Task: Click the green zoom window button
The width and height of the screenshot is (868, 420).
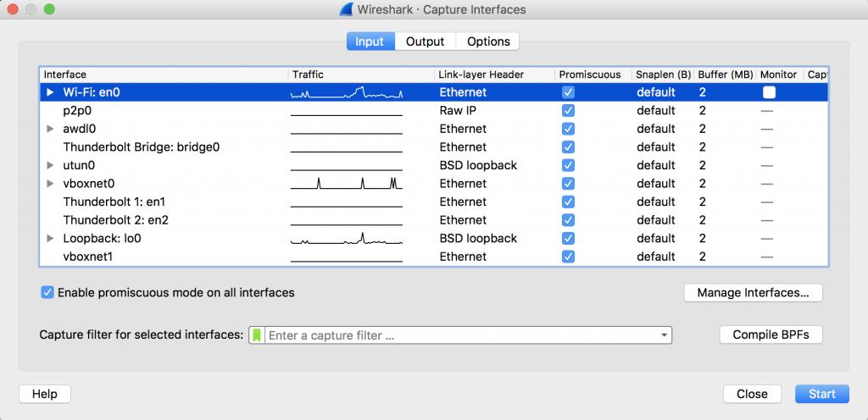Action: [48, 9]
